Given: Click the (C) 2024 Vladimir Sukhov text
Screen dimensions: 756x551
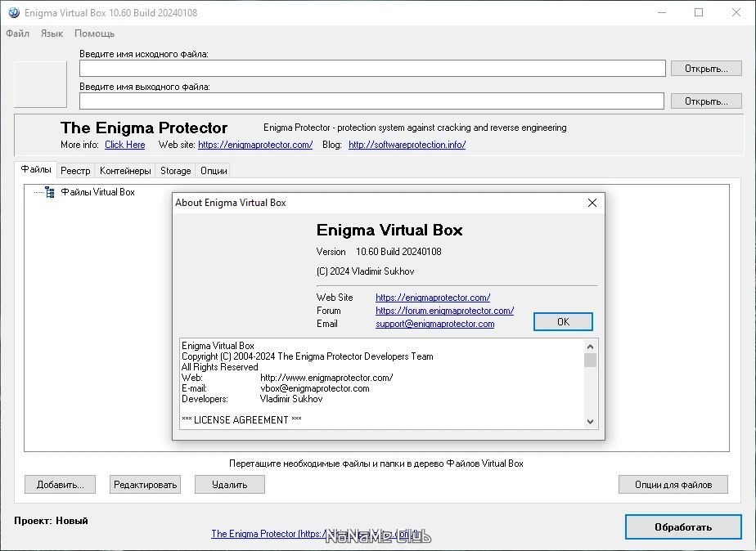Looking at the screenshot, I should pos(366,271).
